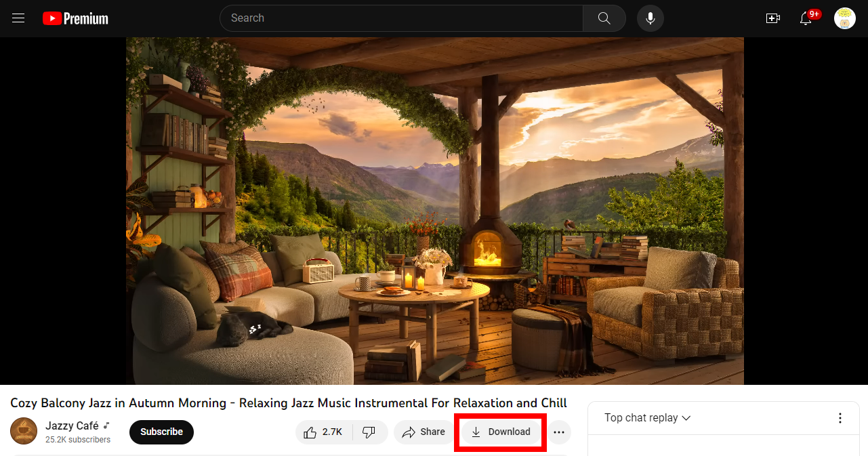Open the Create video menu
This screenshot has width=868, height=456.
(x=773, y=18)
